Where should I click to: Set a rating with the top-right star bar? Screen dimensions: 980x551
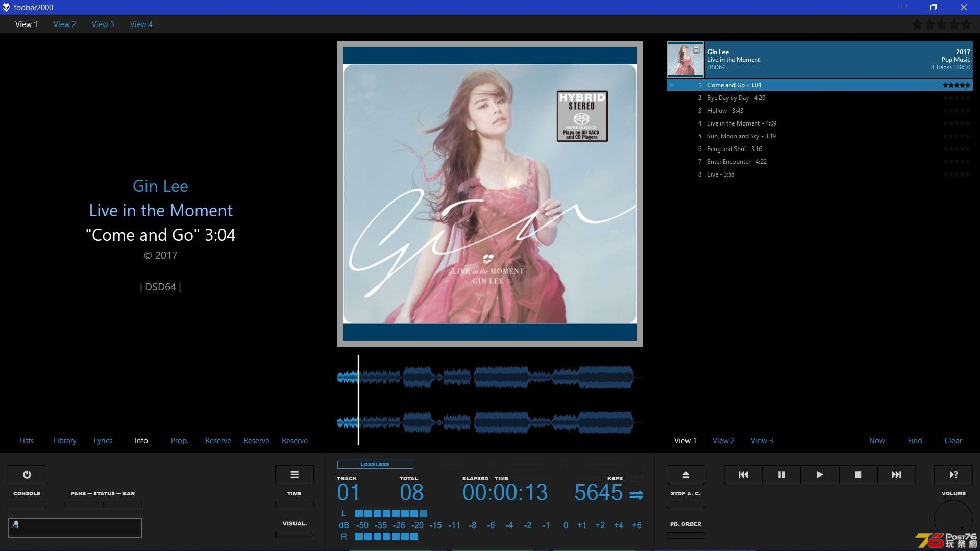pyautogui.click(x=941, y=24)
